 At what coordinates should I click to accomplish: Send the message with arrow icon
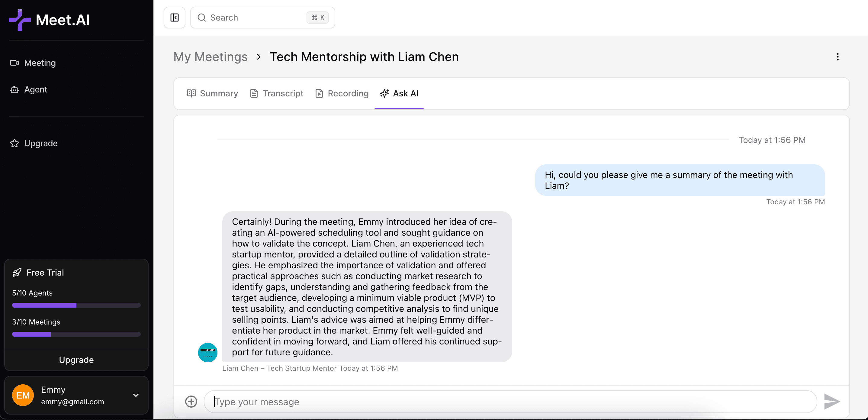[832, 402]
